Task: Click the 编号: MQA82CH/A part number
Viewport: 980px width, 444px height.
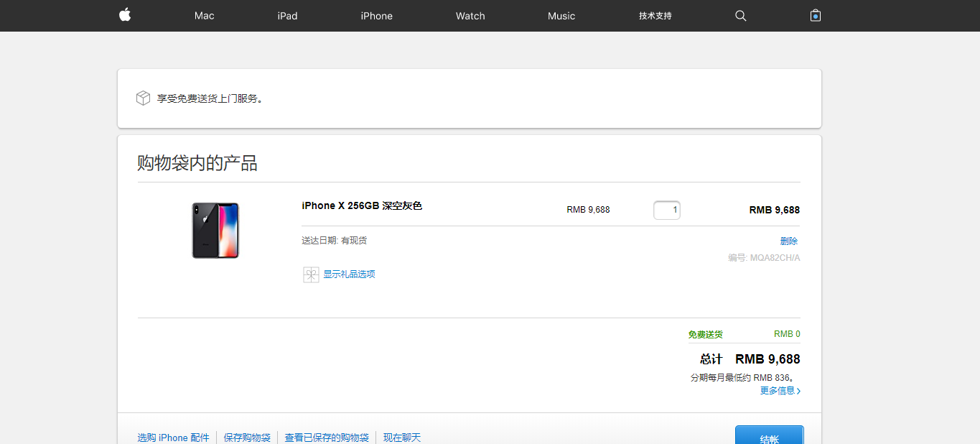Action: [x=764, y=258]
